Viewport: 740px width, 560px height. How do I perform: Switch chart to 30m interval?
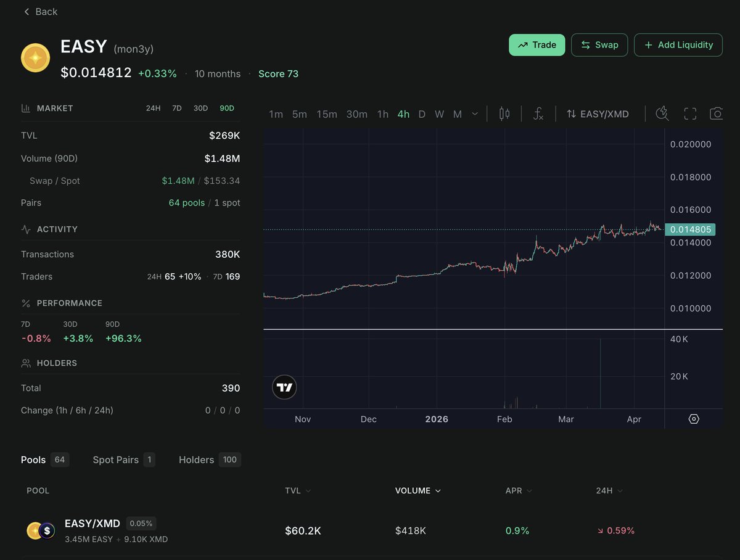coord(357,114)
